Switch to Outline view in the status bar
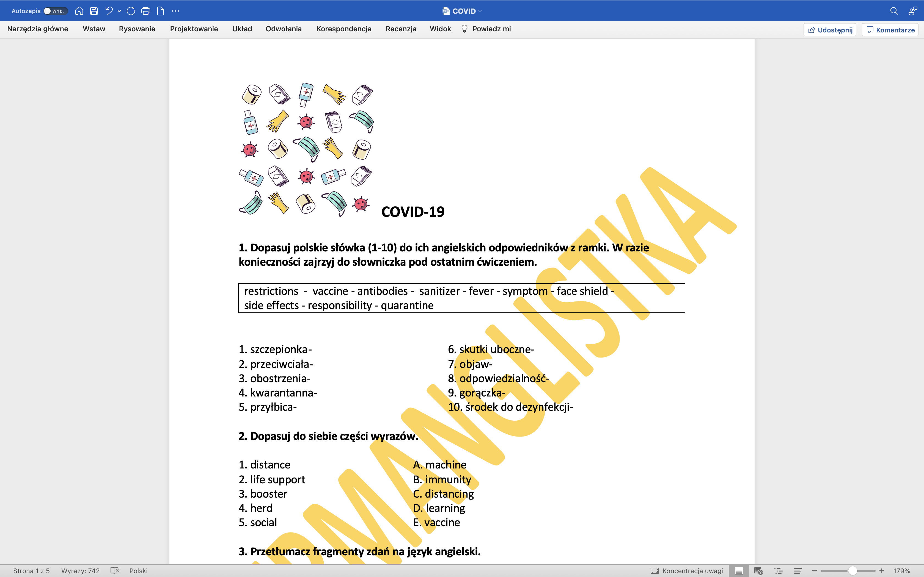Image resolution: width=924 pixels, height=577 pixels. 779,570
